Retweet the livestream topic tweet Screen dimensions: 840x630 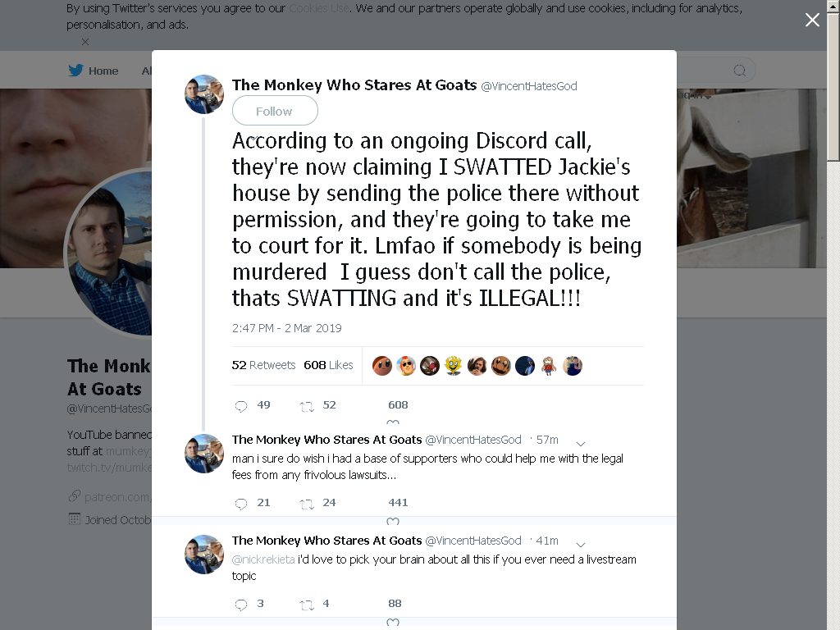click(x=307, y=605)
